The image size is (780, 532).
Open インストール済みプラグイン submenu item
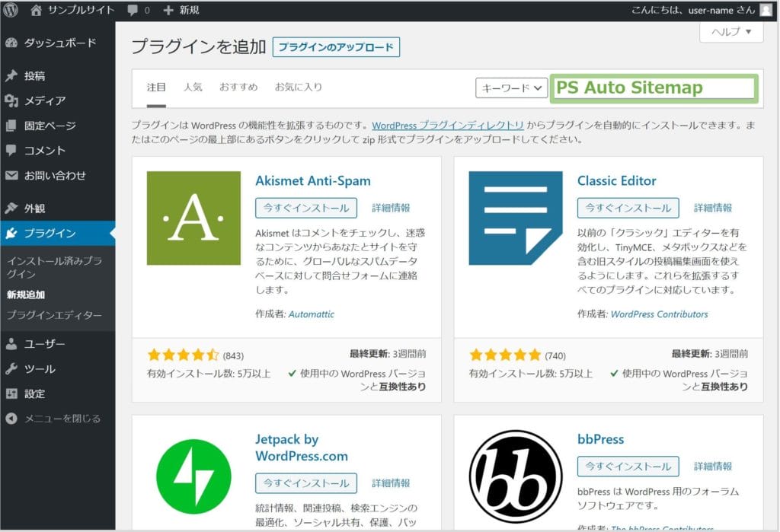[x=54, y=267]
